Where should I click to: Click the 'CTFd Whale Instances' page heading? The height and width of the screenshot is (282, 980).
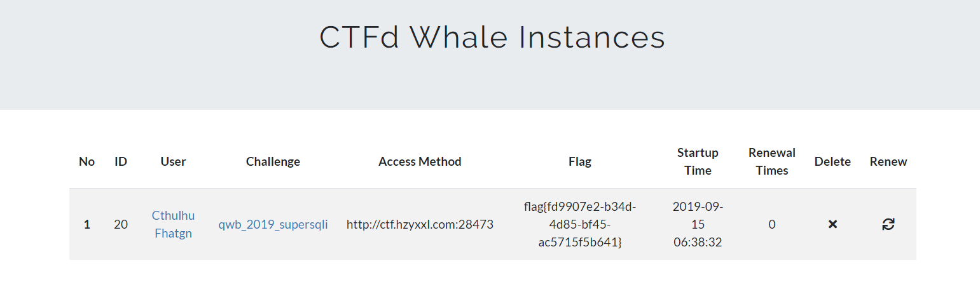click(492, 37)
